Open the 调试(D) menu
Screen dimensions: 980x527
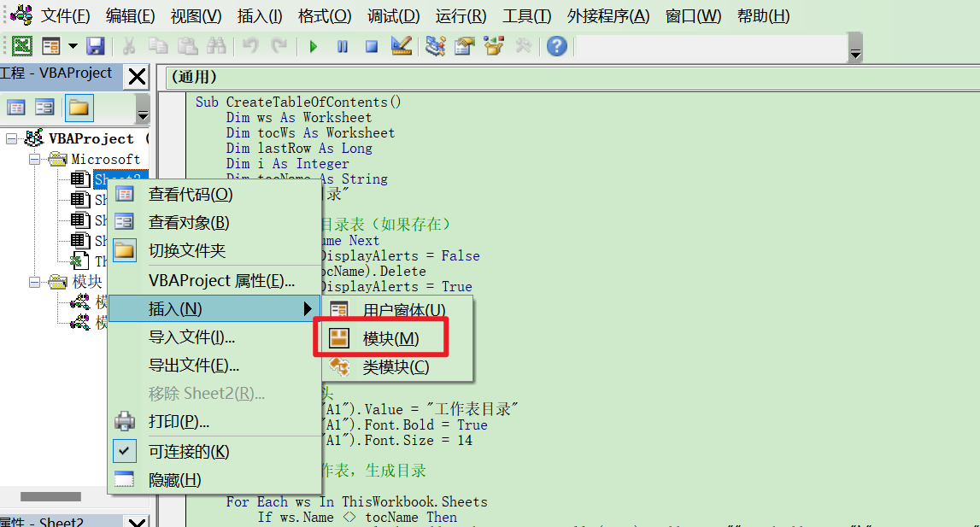click(393, 15)
